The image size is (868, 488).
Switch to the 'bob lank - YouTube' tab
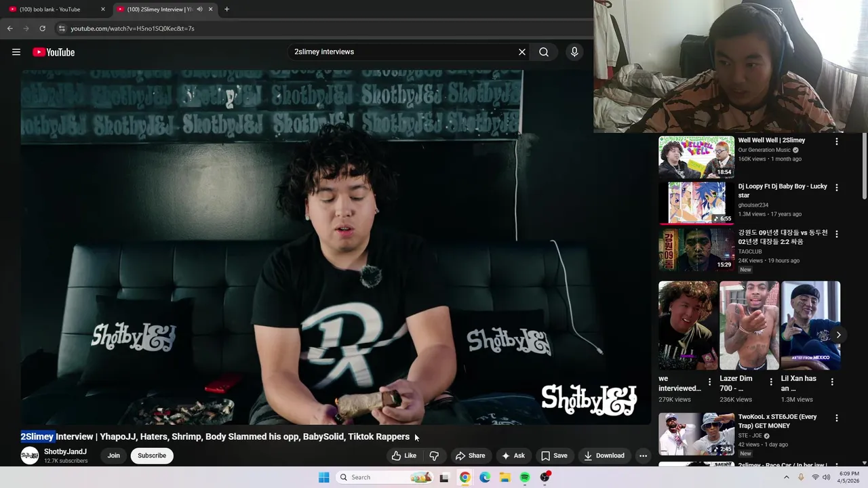click(x=56, y=9)
